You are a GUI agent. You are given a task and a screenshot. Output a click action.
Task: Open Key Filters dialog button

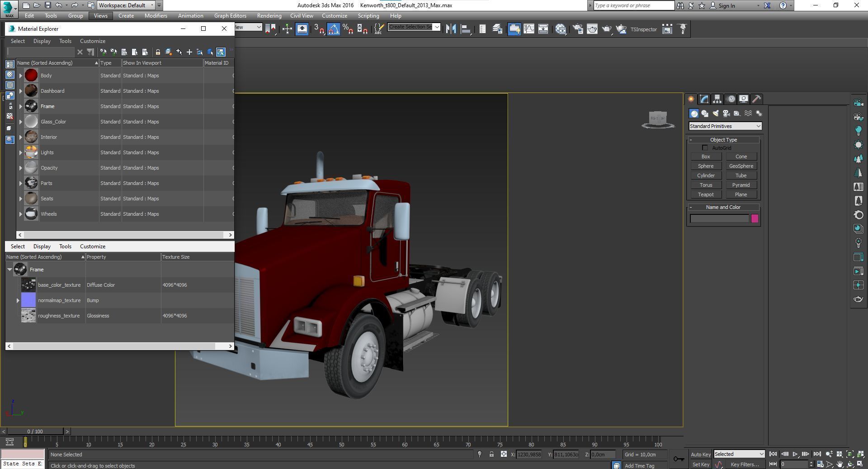click(x=745, y=464)
